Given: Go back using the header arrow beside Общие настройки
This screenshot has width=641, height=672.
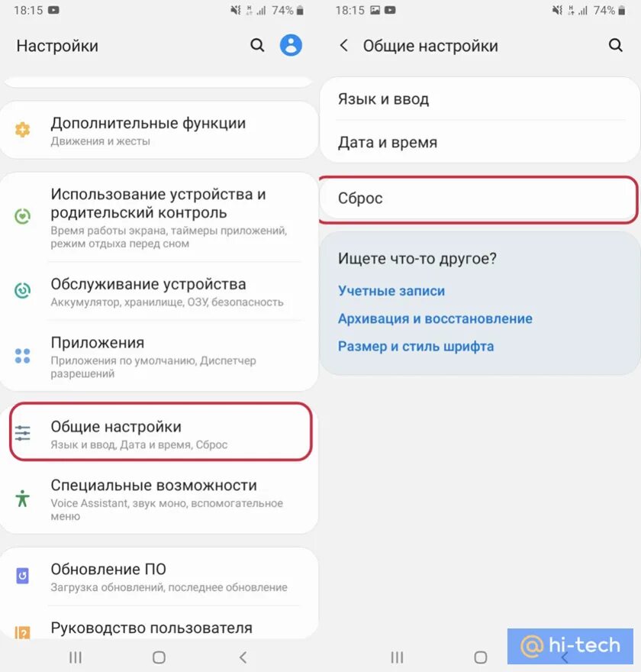Looking at the screenshot, I should pyautogui.click(x=344, y=45).
